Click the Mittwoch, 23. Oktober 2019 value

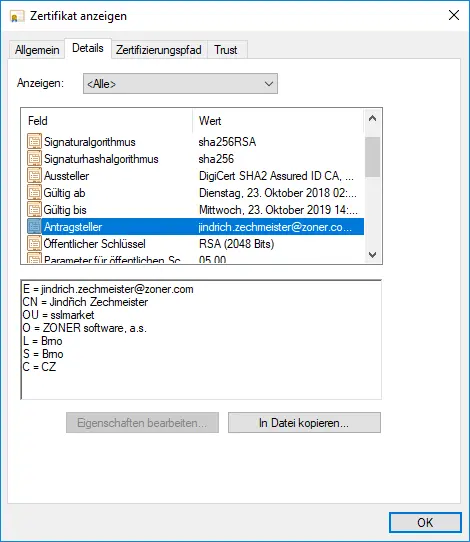coord(278,210)
